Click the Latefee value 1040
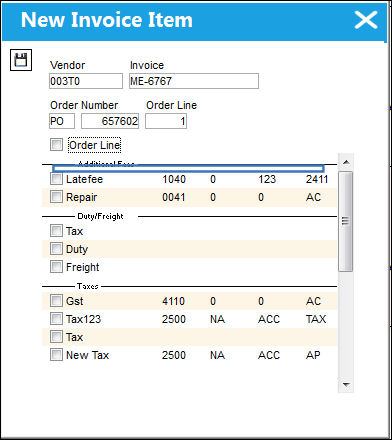 click(174, 179)
